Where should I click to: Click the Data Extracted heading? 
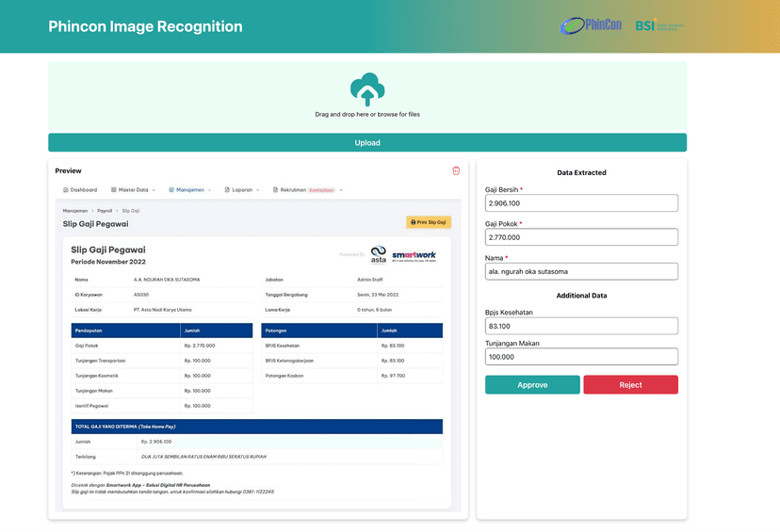point(581,172)
